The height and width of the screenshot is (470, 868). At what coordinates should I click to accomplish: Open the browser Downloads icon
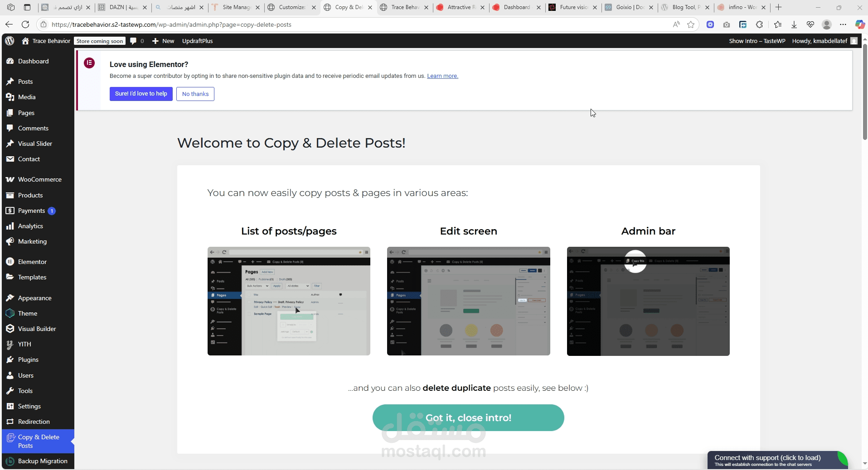(x=794, y=24)
